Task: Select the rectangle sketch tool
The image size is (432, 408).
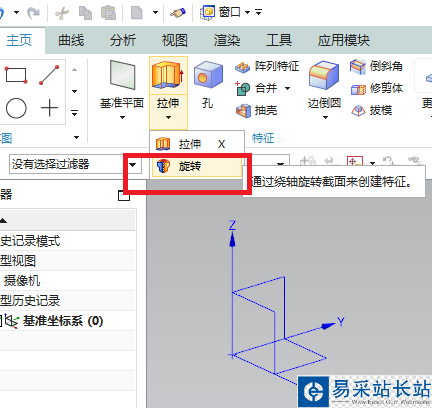Action: (x=16, y=75)
